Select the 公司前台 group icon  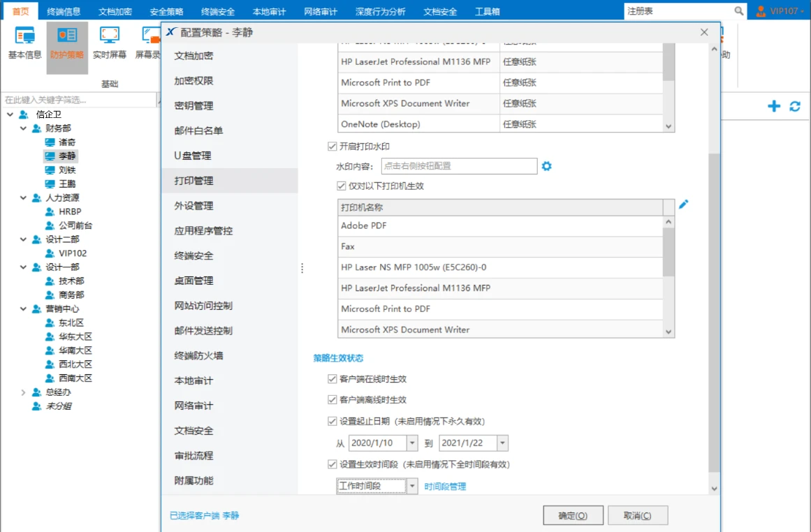click(50, 226)
